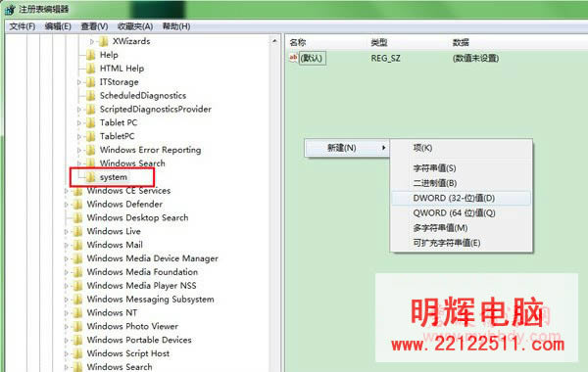Expand the XWizards tree node
588x372 pixels.
pyautogui.click(x=92, y=41)
